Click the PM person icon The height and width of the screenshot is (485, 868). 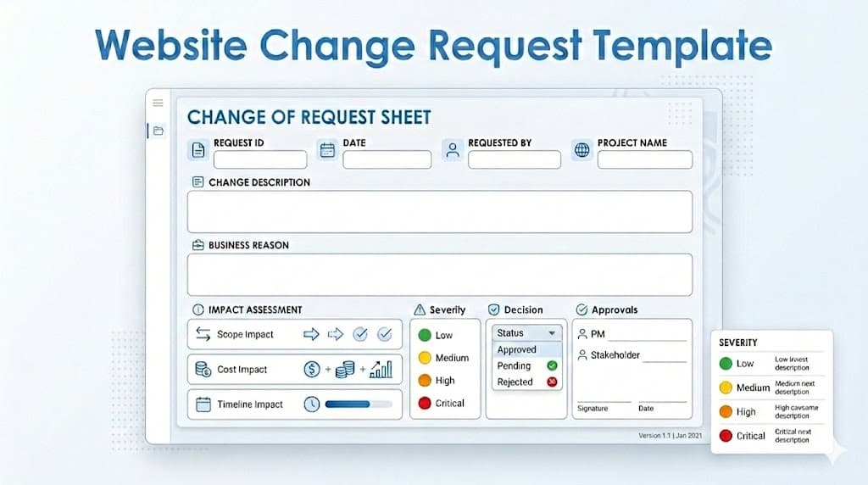tap(582, 334)
